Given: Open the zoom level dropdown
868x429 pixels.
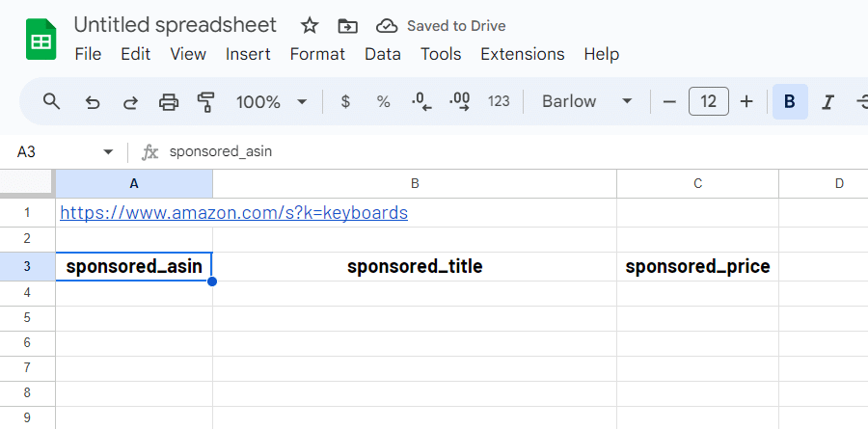Looking at the screenshot, I should 272,101.
